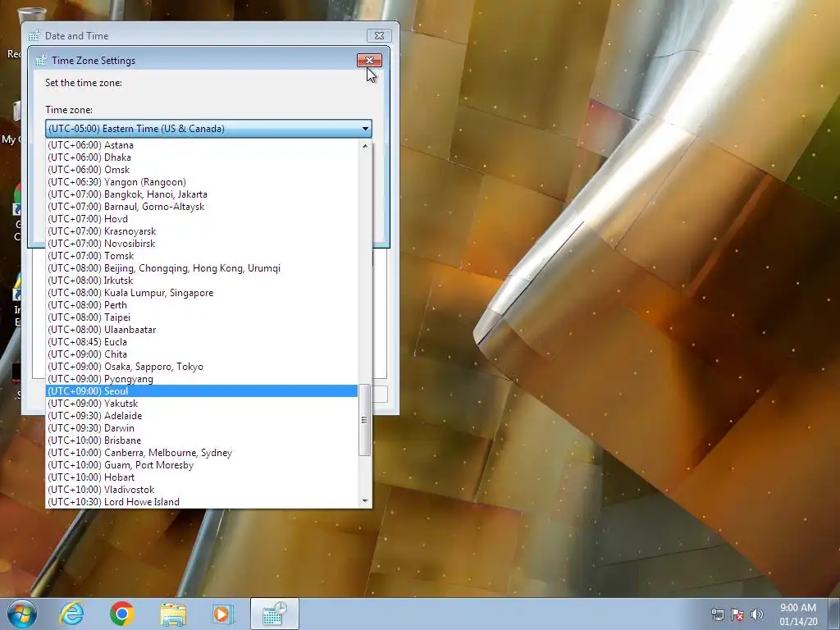The height and width of the screenshot is (630, 840).
Task: Select (UTC+09:30) Adelaide entry
Action: click(202, 416)
